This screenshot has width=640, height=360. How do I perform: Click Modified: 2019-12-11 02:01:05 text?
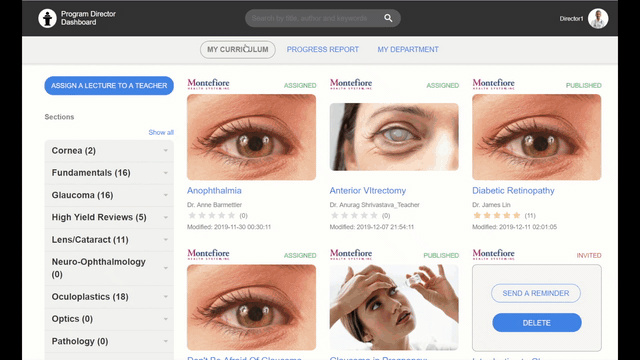[x=514, y=227]
